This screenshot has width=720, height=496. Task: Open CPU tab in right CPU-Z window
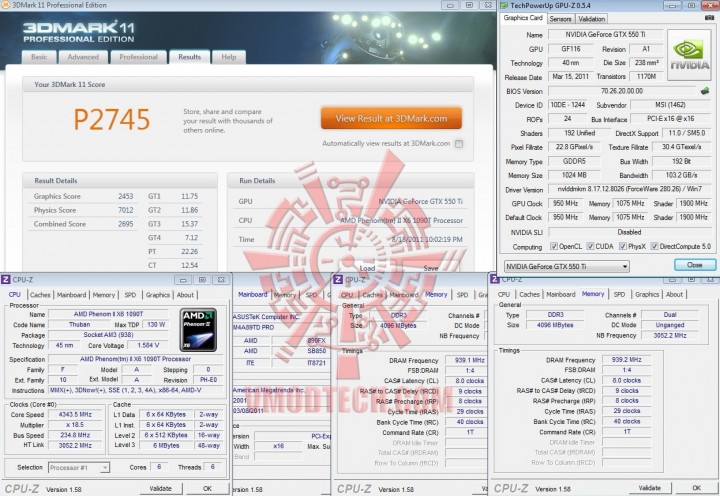click(x=504, y=294)
